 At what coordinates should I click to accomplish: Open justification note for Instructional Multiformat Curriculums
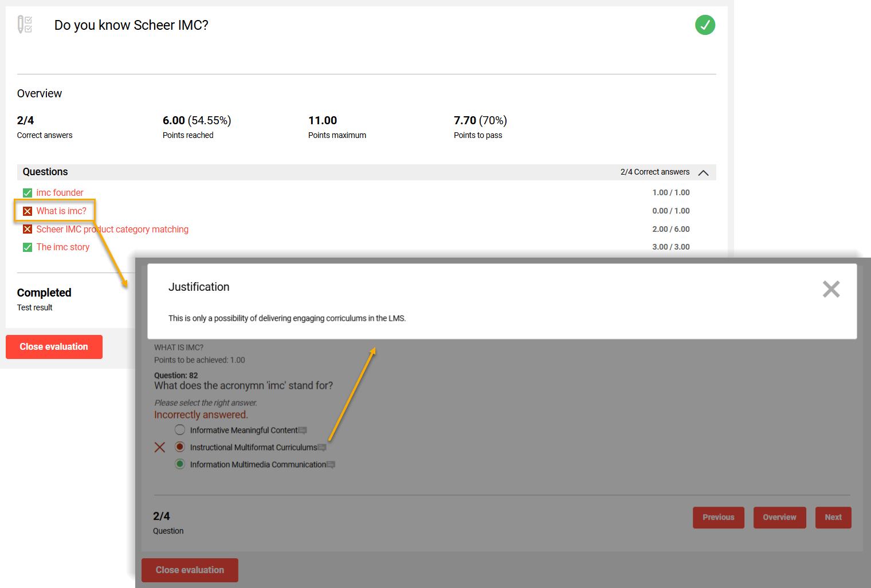point(322,448)
